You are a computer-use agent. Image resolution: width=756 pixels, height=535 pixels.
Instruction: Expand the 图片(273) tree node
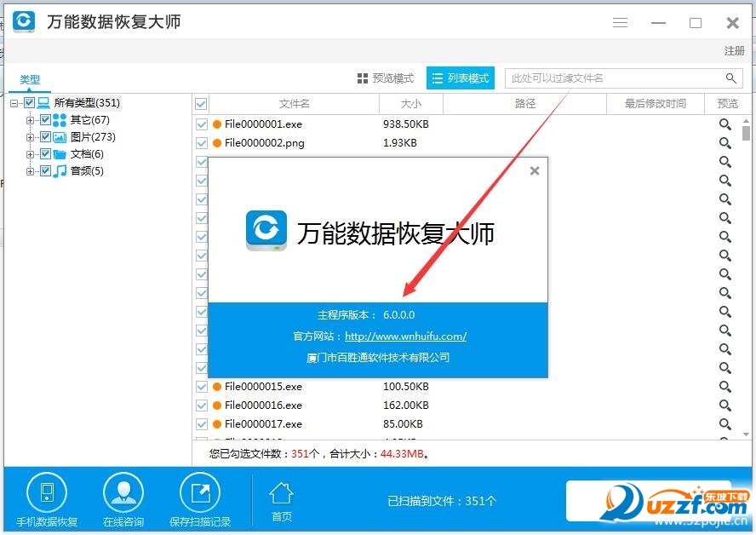point(30,137)
